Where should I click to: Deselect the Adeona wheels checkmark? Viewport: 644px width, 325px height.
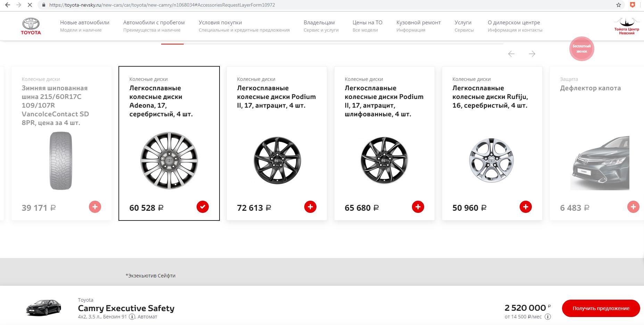pos(203,207)
